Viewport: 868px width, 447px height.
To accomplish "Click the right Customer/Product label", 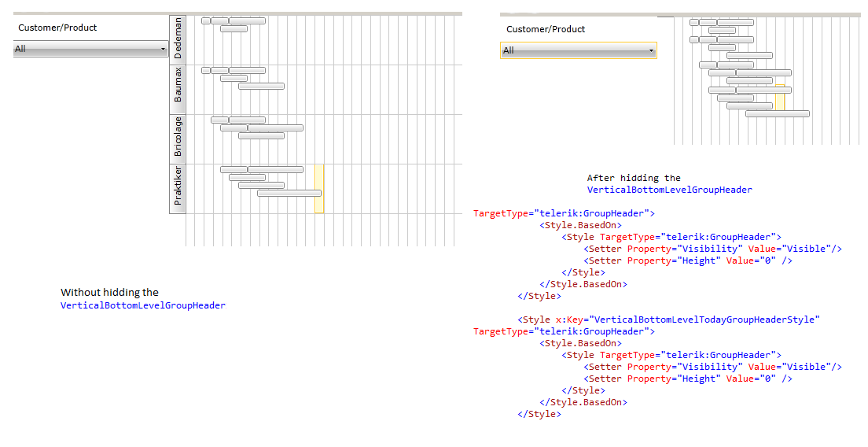I will tap(546, 29).
